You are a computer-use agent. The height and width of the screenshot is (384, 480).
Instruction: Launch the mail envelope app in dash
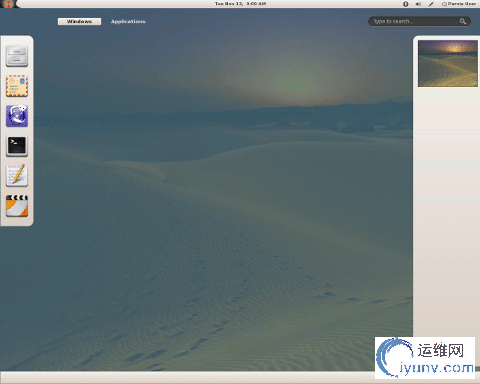pyautogui.click(x=17, y=86)
